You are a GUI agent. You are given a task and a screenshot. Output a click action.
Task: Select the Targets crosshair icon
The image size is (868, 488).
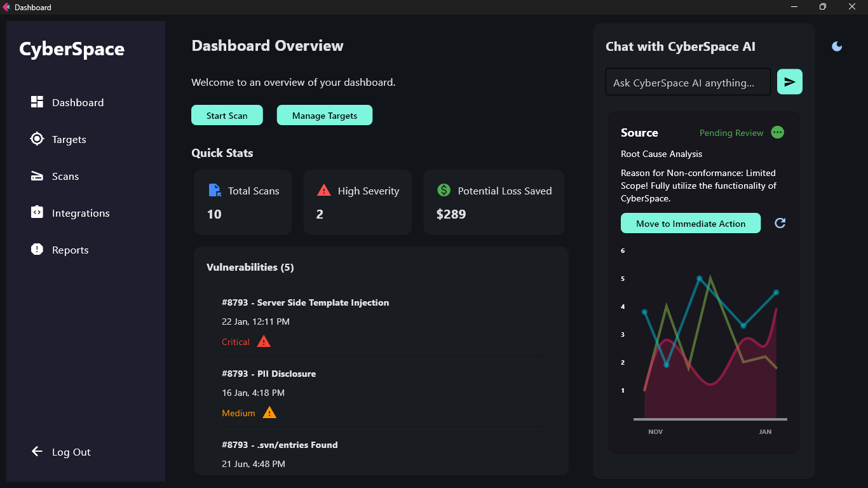(37, 139)
